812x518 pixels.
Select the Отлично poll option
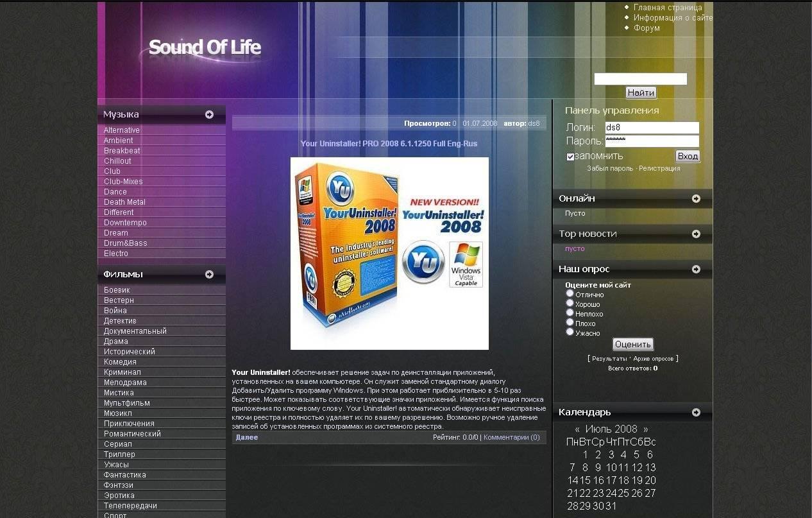pos(570,293)
